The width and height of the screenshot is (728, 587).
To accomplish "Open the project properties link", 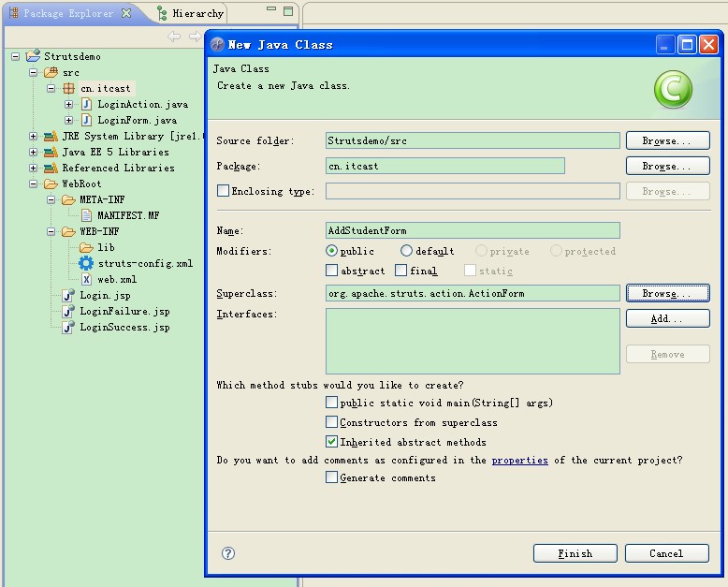I will 519,461.
